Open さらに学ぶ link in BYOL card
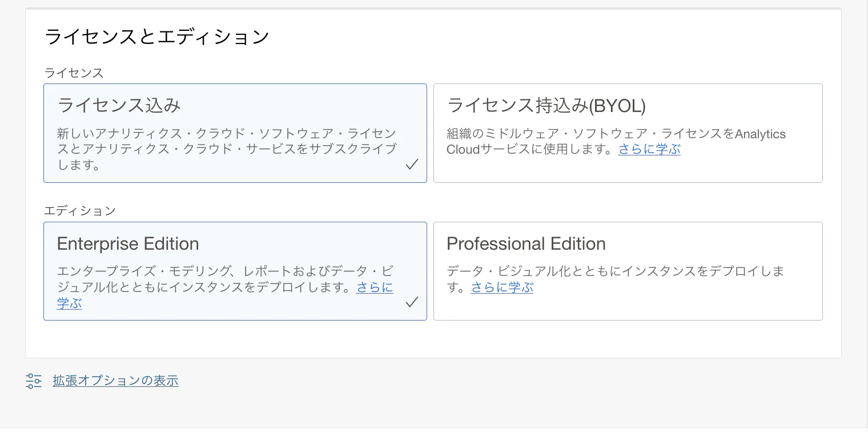Viewport: 868px width, 432px height. click(649, 149)
